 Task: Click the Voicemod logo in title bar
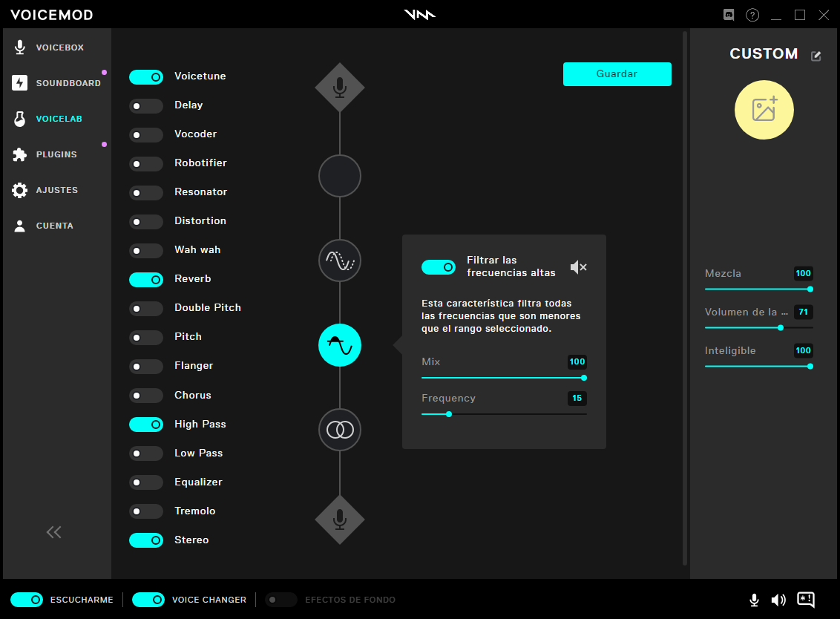(x=420, y=15)
